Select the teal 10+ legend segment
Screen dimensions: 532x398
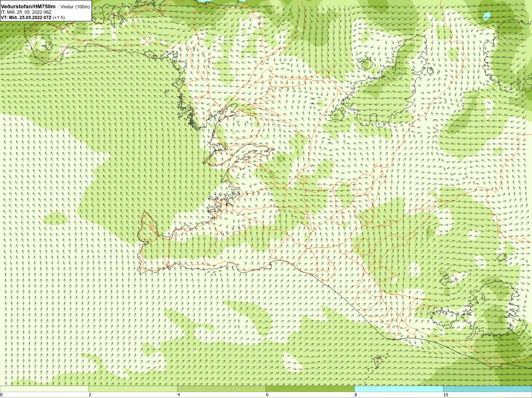click(487, 389)
